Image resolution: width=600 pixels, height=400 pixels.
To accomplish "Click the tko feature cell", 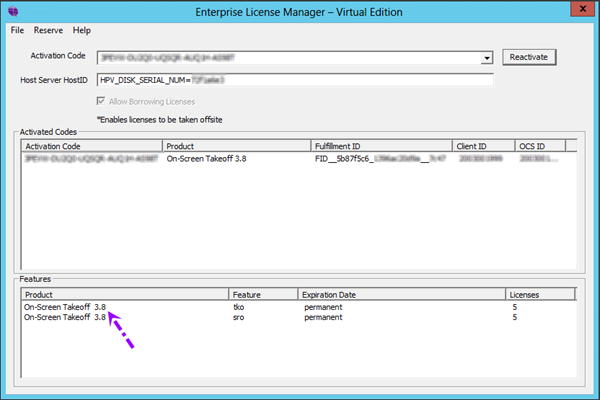I will tap(238, 307).
